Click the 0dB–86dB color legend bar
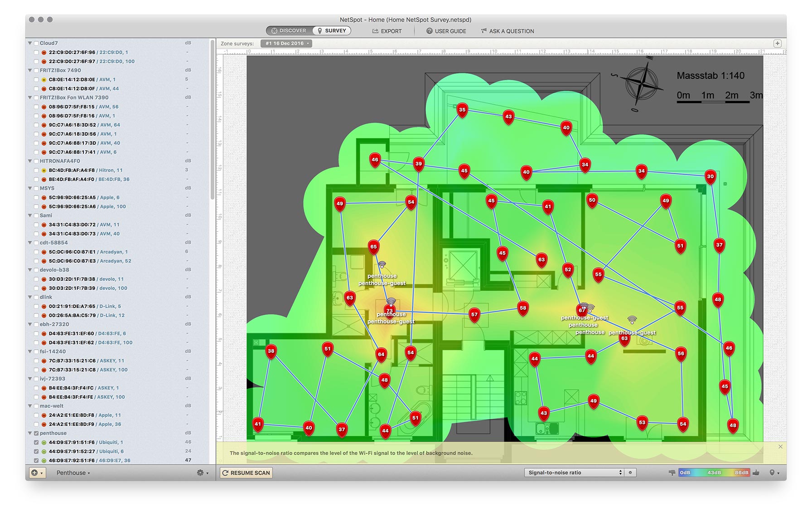This screenshot has height=517, width=812. coord(714,473)
